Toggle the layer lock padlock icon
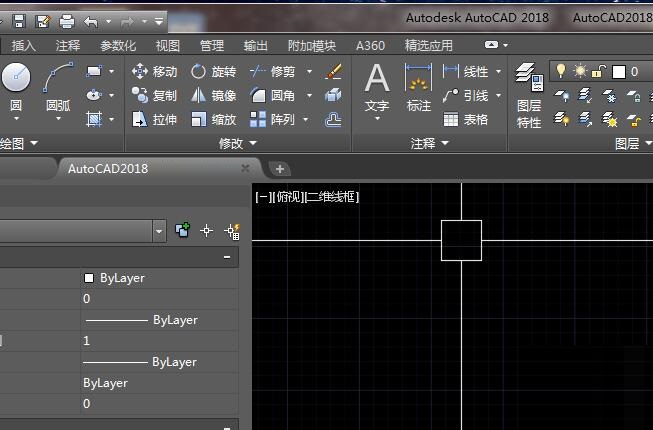 click(597, 71)
